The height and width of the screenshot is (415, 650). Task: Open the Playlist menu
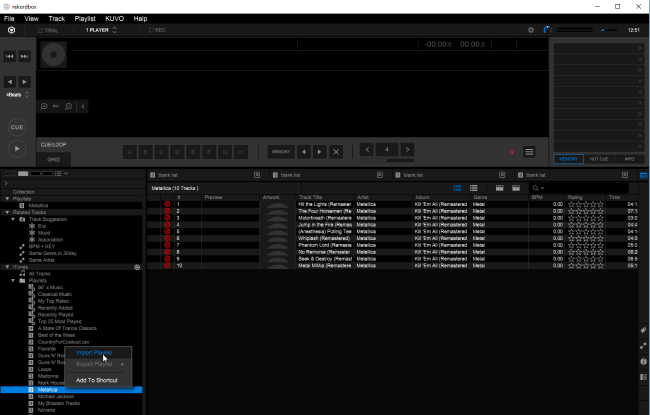click(85, 19)
